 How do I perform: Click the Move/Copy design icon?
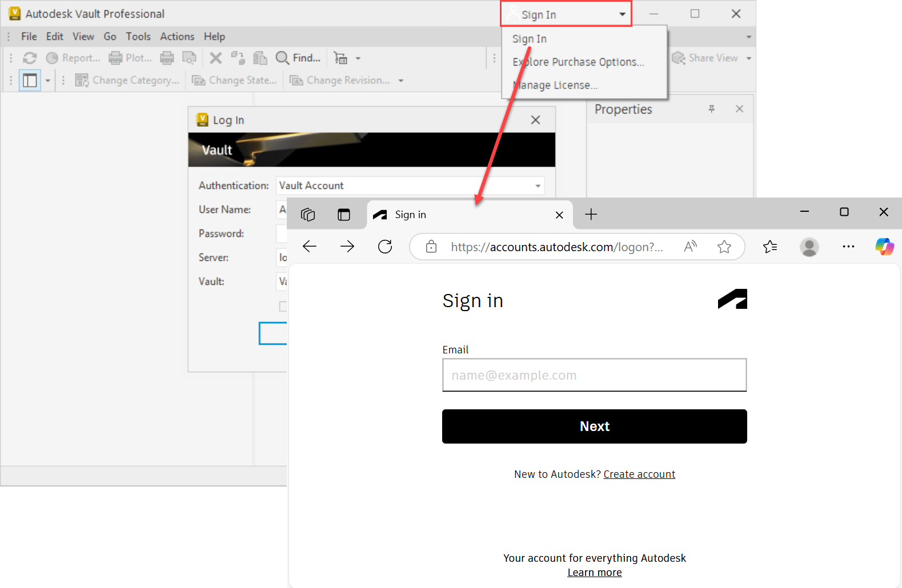coord(238,58)
